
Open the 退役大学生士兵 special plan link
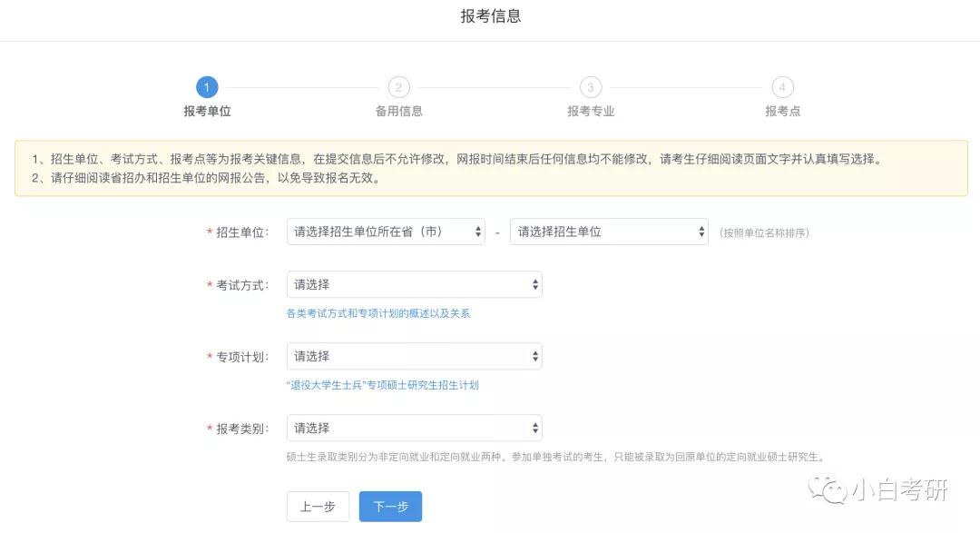[x=384, y=385]
